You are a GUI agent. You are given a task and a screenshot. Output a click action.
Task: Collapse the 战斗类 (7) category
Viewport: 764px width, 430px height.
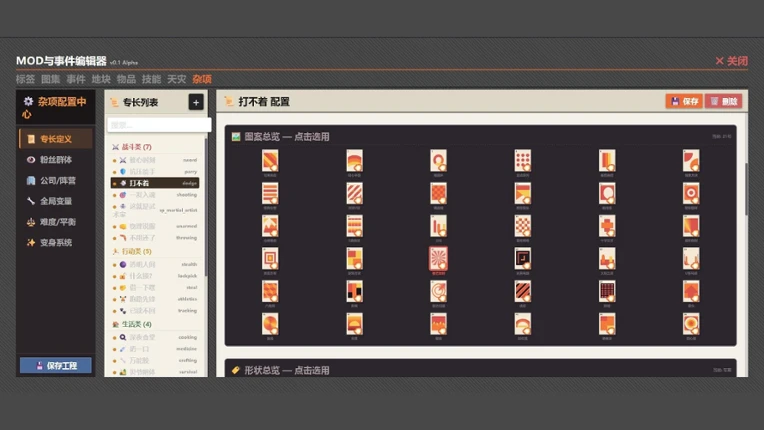pos(132,147)
